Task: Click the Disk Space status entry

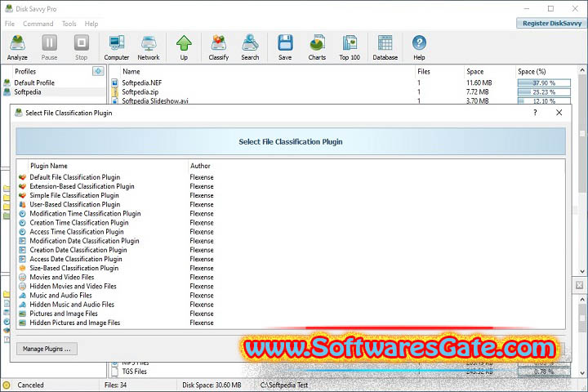Action: [x=212, y=385]
